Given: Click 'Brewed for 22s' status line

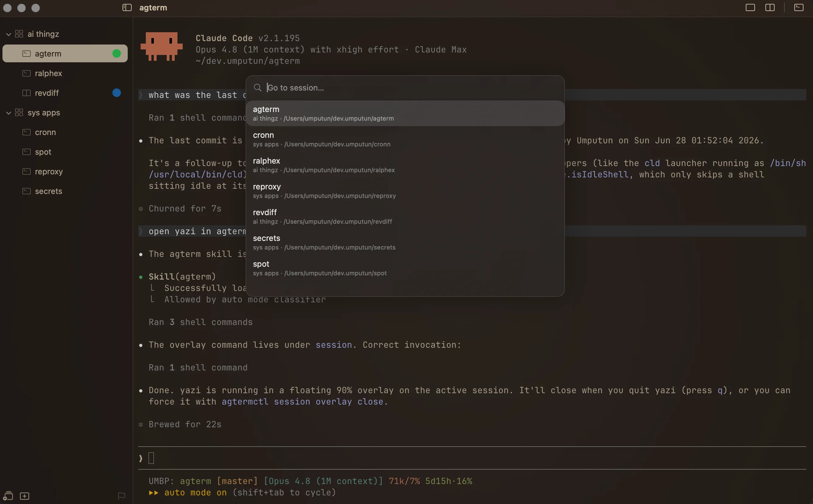Looking at the screenshot, I should pos(185,424).
